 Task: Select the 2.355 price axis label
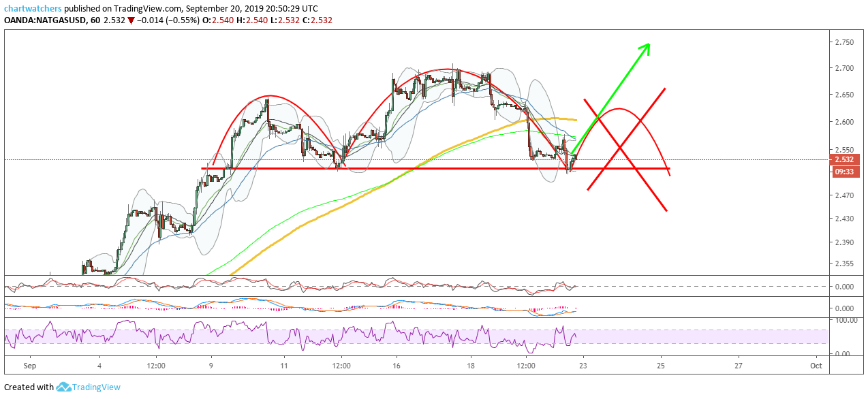point(844,264)
